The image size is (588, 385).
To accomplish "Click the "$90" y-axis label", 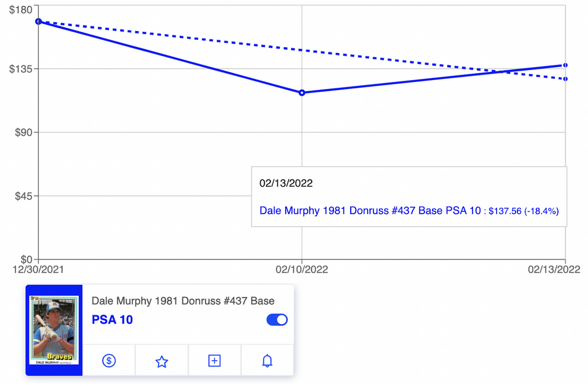I will tap(24, 132).
